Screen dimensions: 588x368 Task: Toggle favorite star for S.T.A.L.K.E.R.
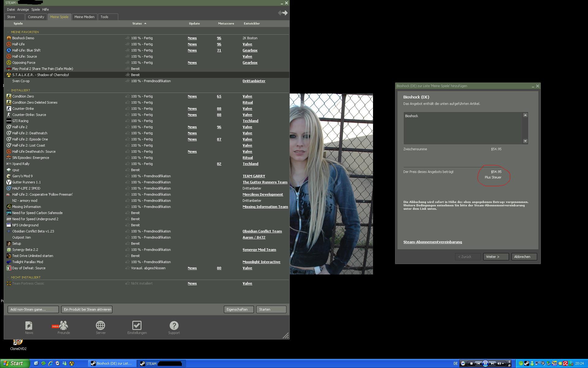tap(127, 75)
